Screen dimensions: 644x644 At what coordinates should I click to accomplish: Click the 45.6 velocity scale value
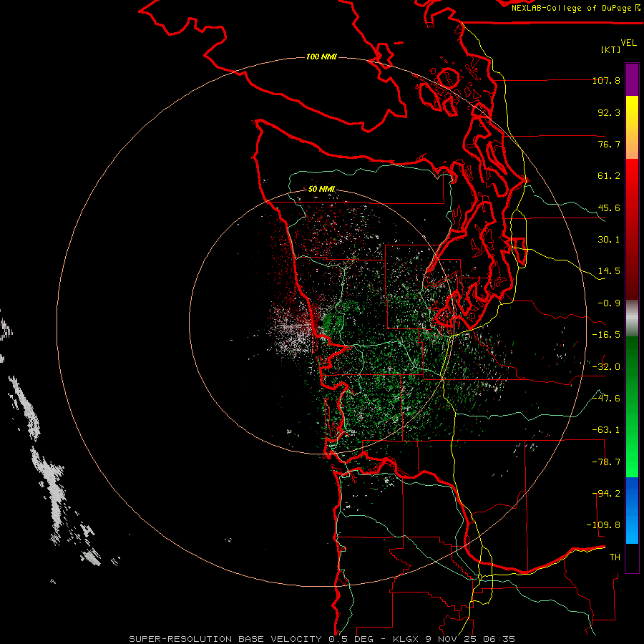pos(609,208)
